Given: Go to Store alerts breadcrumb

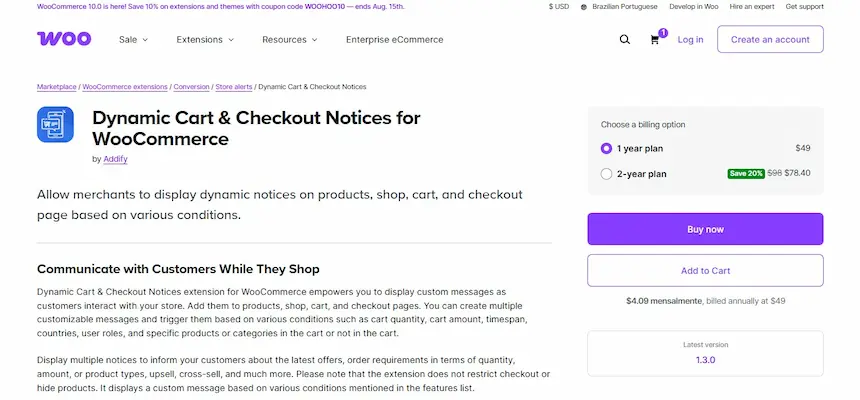Looking at the screenshot, I should 234,87.
